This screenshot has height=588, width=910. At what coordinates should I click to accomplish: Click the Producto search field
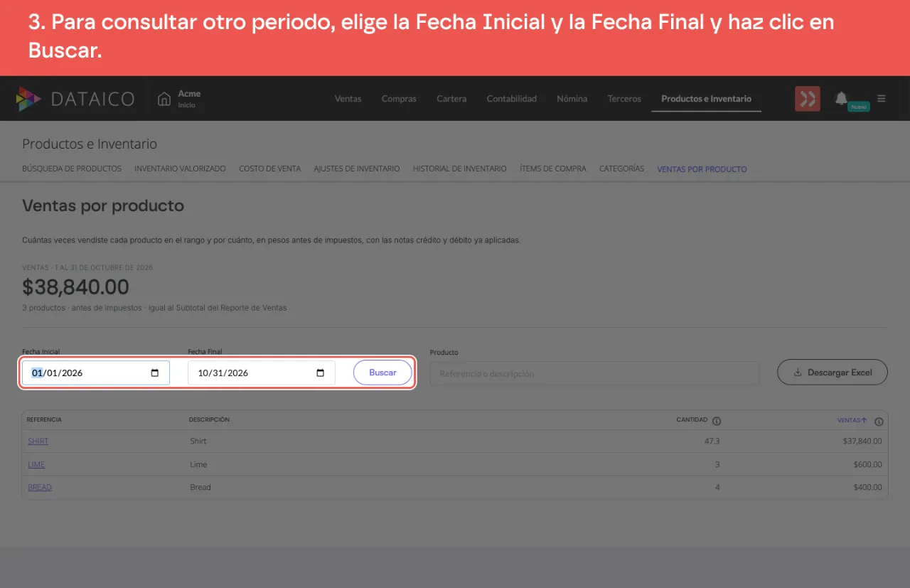[594, 373]
